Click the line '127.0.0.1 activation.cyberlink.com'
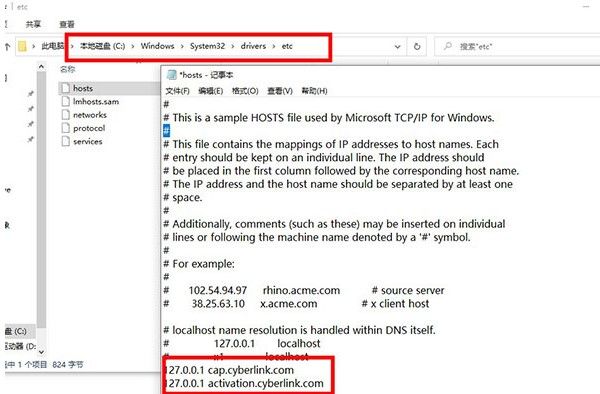 pyautogui.click(x=244, y=383)
